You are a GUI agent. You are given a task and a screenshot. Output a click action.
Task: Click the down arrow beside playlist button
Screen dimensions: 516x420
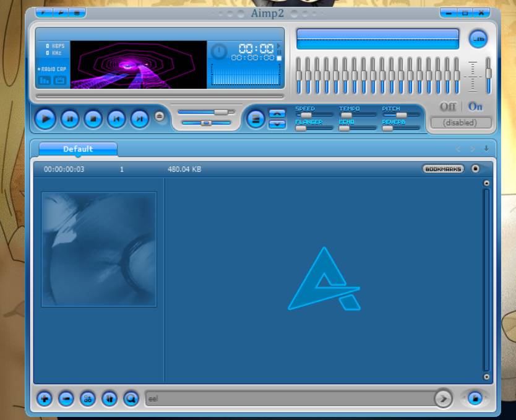tap(277, 124)
